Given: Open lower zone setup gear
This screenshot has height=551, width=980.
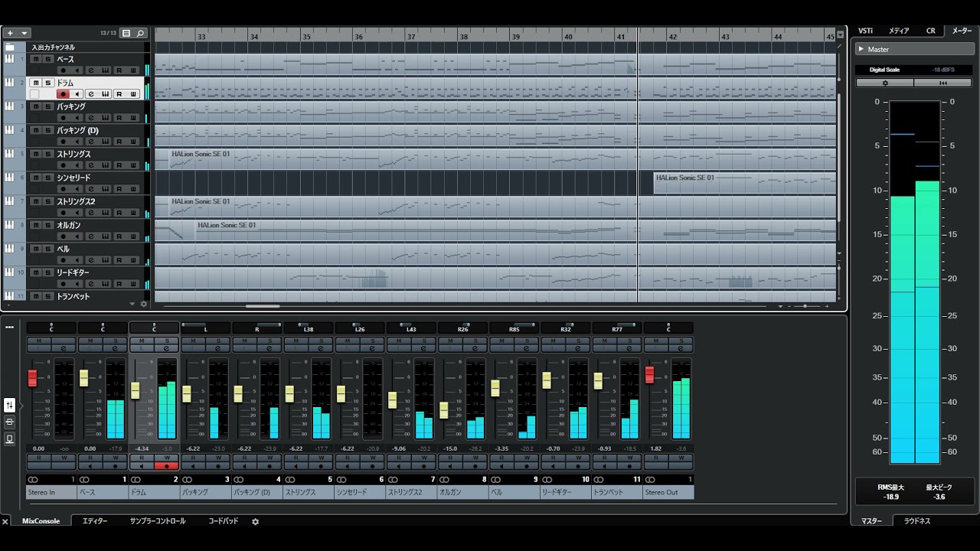Looking at the screenshot, I should click(x=256, y=521).
